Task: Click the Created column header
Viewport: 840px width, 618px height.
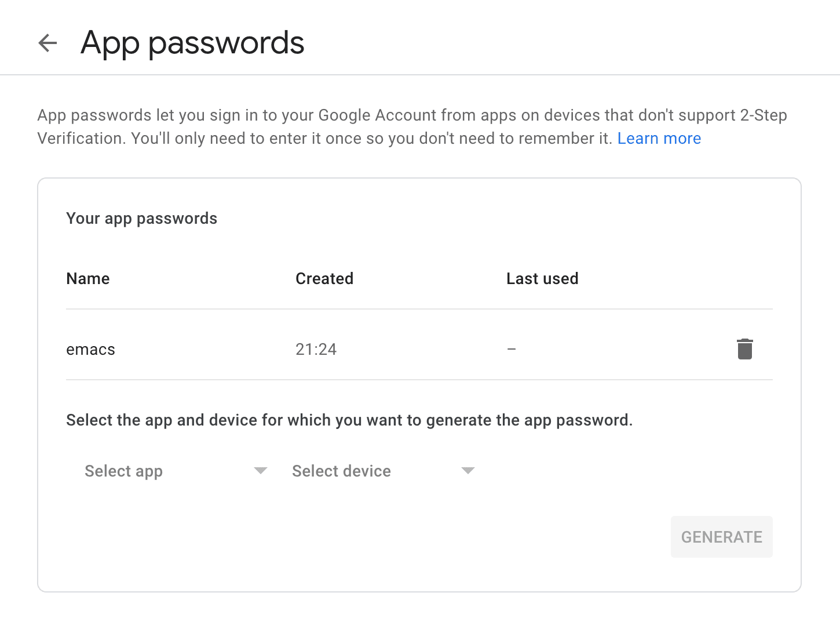Action: coord(324,279)
